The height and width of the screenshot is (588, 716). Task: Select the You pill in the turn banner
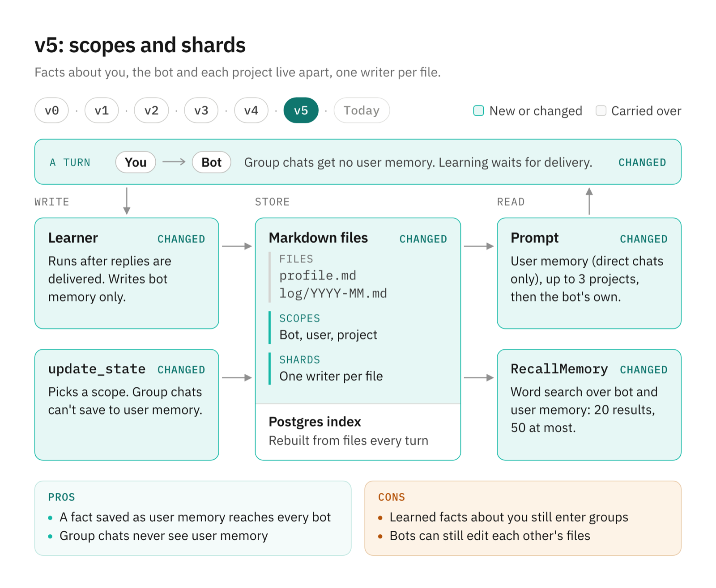(136, 162)
